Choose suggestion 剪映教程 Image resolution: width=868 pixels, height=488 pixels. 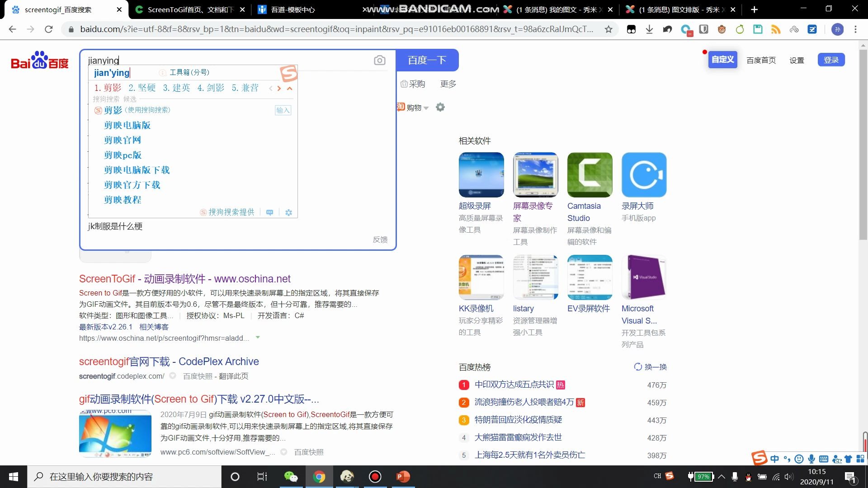pos(123,200)
